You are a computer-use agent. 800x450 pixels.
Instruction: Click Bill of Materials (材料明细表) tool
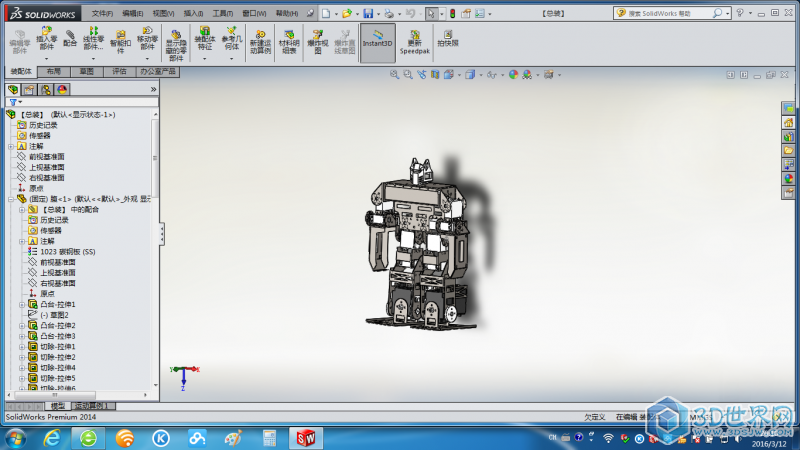click(x=289, y=42)
